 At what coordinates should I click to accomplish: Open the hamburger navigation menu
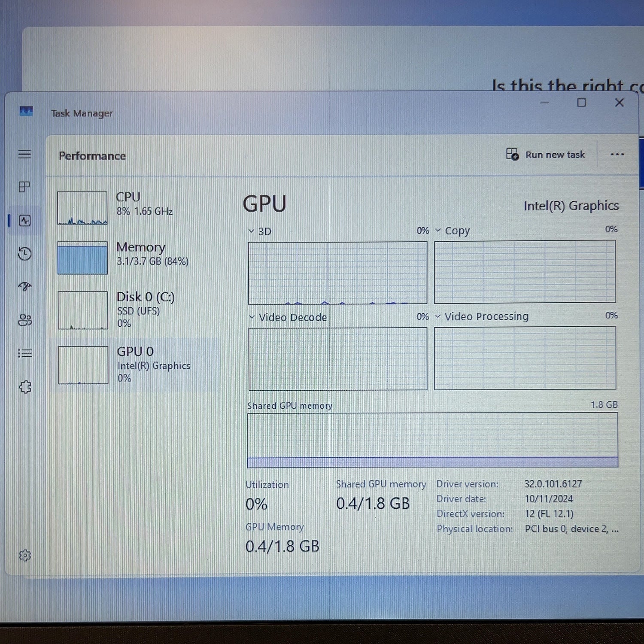click(25, 154)
